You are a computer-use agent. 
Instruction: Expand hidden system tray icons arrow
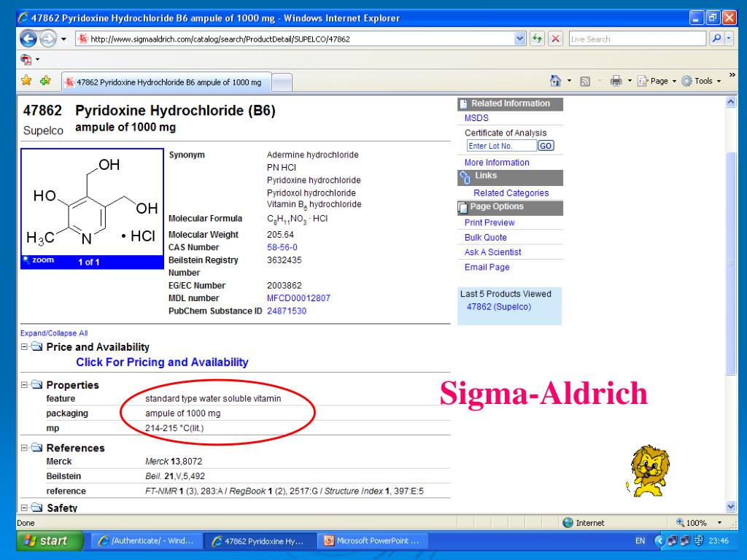pyautogui.click(x=659, y=541)
